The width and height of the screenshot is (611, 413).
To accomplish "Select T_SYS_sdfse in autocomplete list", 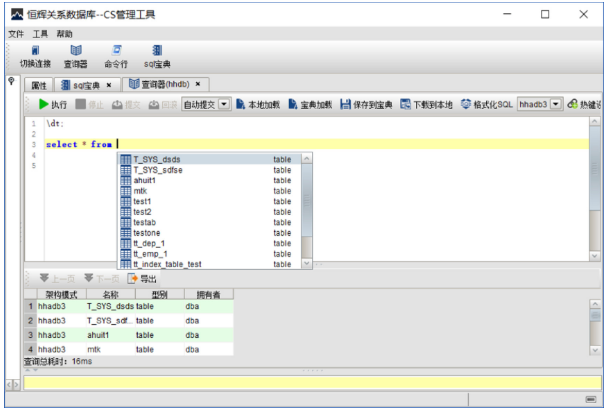I will point(210,170).
